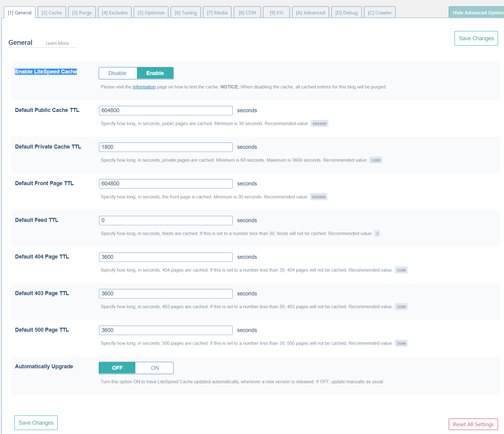Click the General section heading

20,42
